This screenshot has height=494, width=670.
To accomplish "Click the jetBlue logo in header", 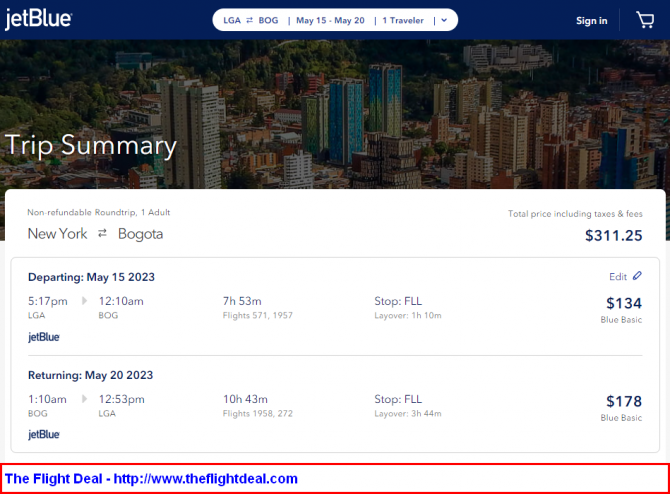I will [38, 19].
